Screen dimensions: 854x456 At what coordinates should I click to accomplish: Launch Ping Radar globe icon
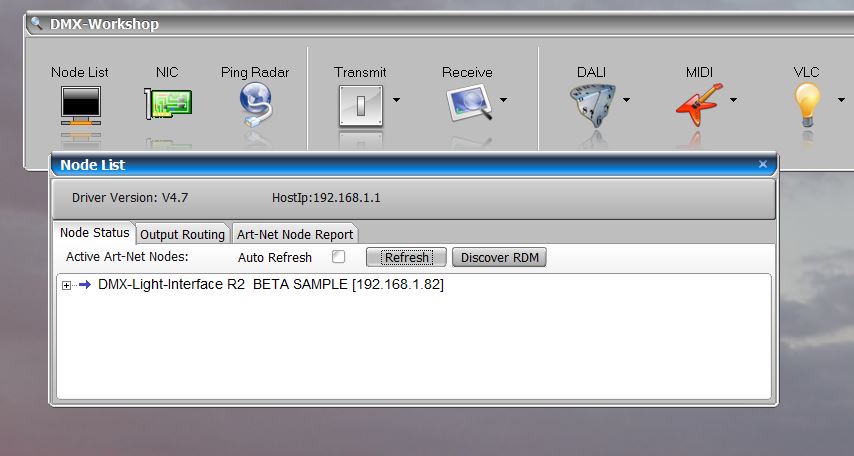[256, 103]
